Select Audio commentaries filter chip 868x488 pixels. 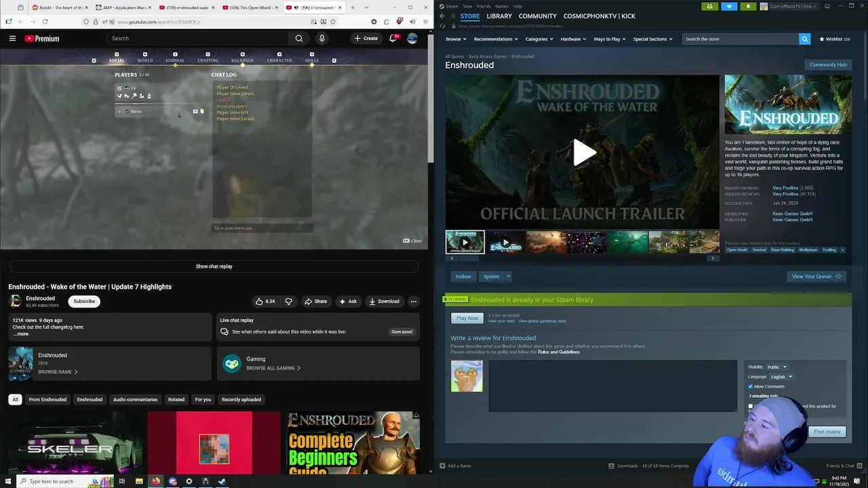(135, 399)
